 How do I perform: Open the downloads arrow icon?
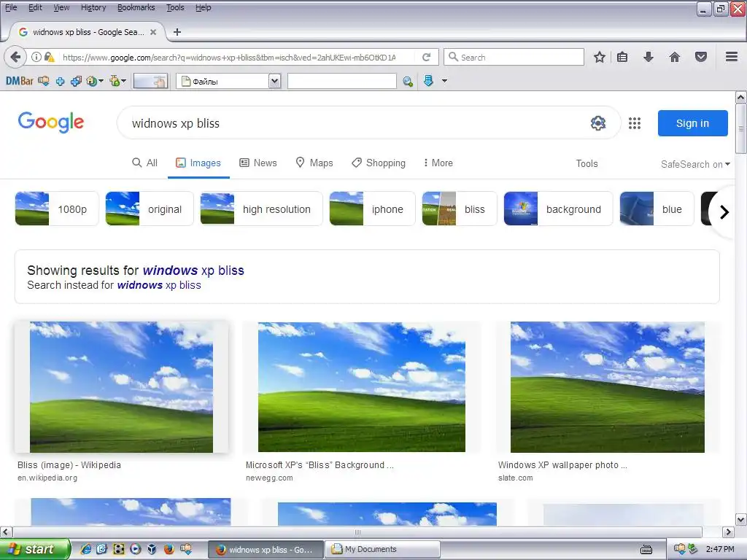[x=648, y=57]
